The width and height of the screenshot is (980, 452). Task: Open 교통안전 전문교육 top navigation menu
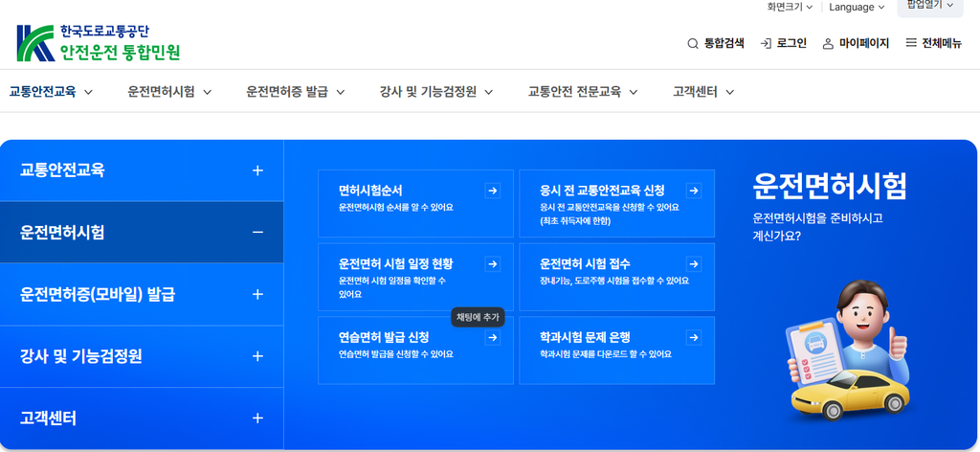coord(583,92)
